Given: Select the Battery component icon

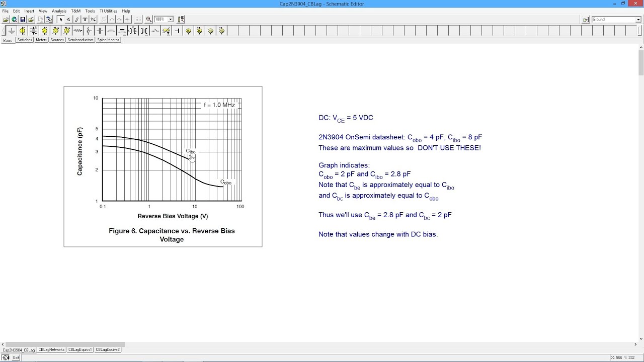Looking at the screenshot, I should (33, 31).
